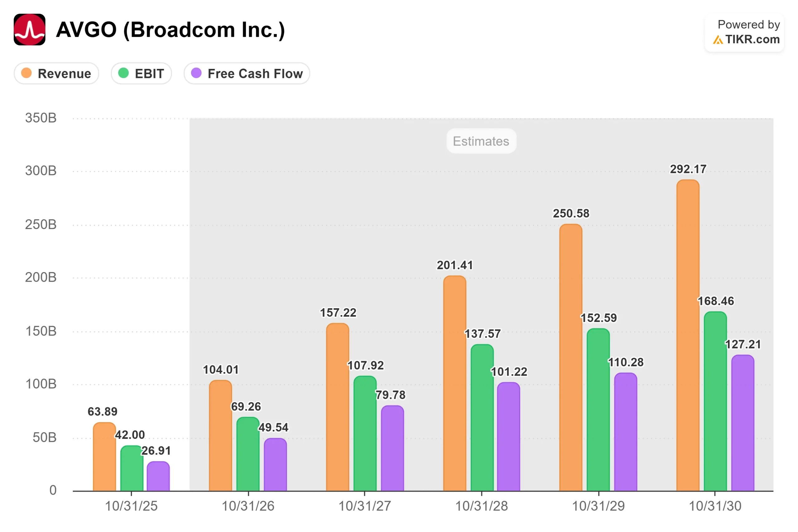Screen dimensions: 798x532
Task: Select the 26.91 purple bar for 10/31/25
Action: [x=158, y=476]
